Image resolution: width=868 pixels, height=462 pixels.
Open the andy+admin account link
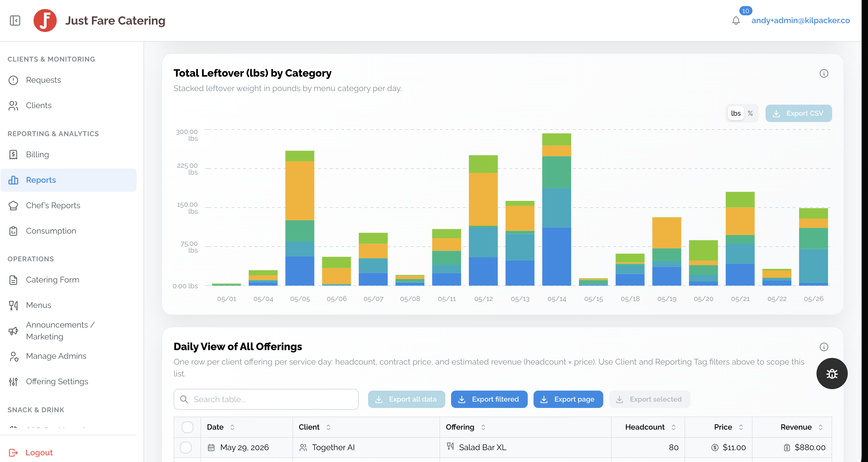pos(801,21)
